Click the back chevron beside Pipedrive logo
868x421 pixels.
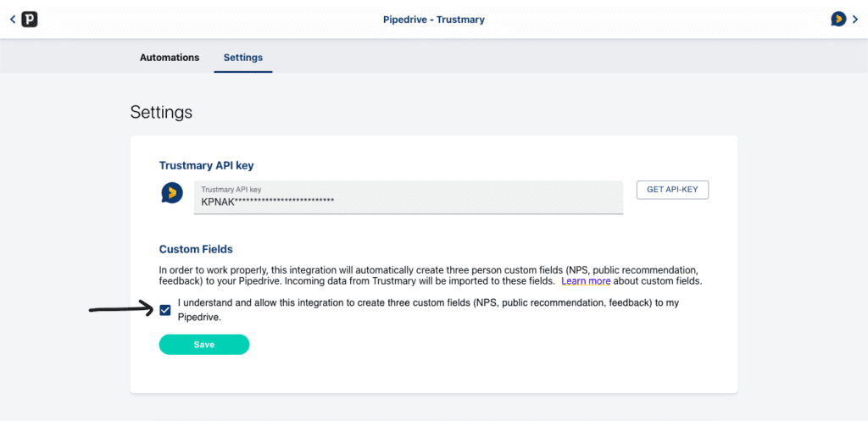pos(13,19)
